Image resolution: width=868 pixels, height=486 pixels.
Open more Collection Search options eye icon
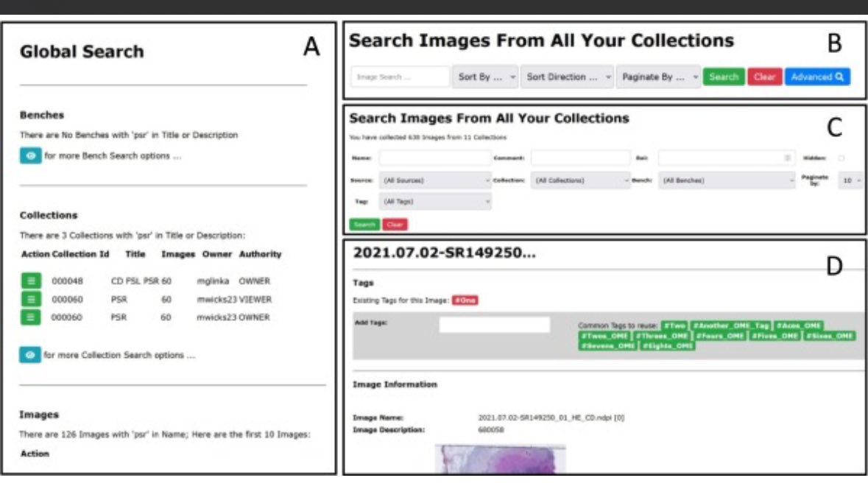coord(30,355)
